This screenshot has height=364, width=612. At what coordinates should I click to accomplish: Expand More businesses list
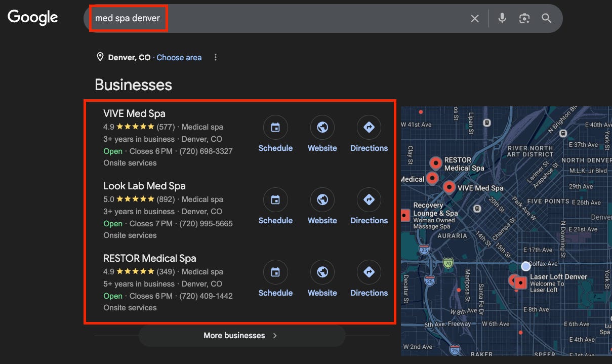242,336
